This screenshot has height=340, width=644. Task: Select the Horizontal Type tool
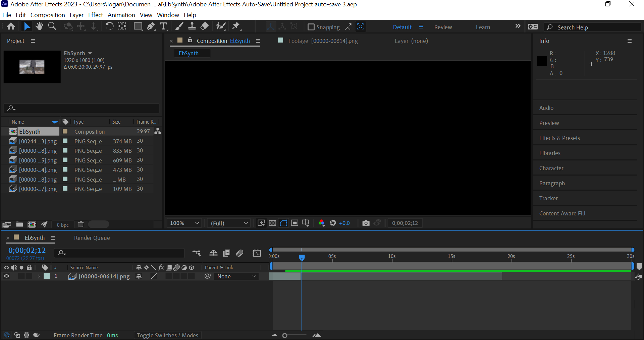click(163, 26)
